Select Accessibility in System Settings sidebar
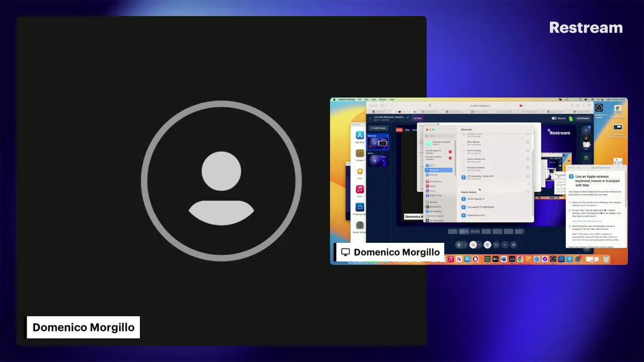The width and height of the screenshot is (644, 362). pyautogui.click(x=439, y=211)
